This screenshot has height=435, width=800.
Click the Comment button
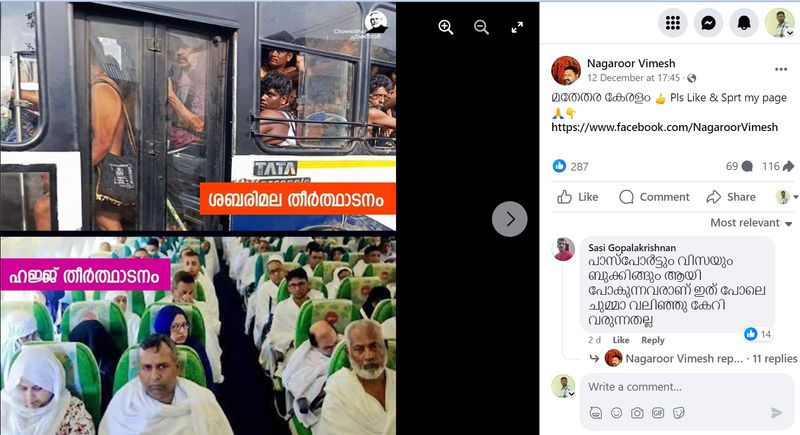coord(654,197)
